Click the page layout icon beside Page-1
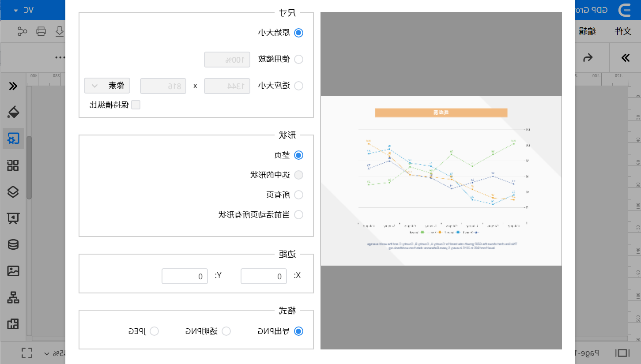 [x=622, y=353]
